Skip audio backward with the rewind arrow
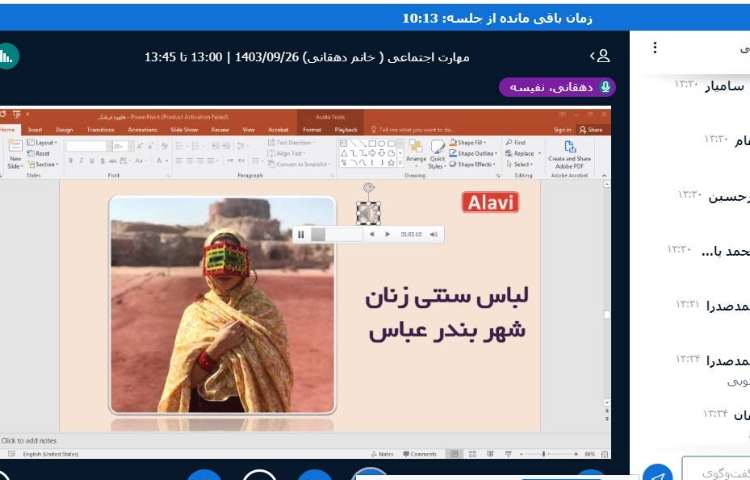This screenshot has height=480, width=750. click(x=372, y=234)
